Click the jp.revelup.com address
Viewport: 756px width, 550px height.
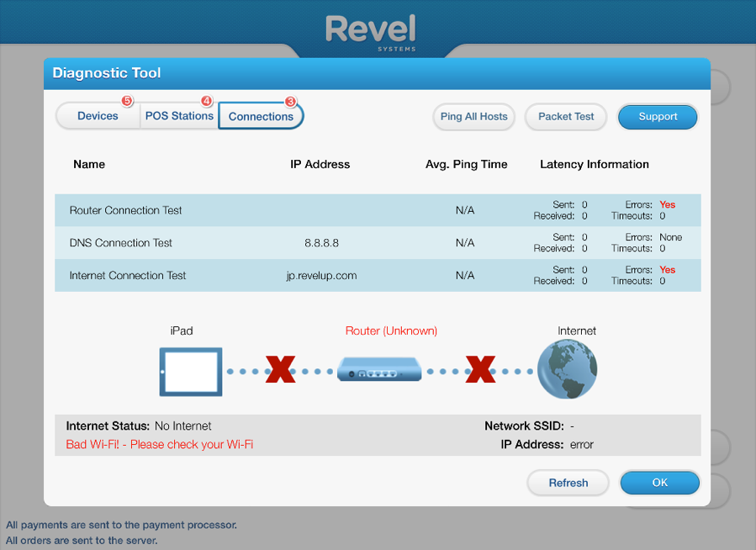point(321,276)
